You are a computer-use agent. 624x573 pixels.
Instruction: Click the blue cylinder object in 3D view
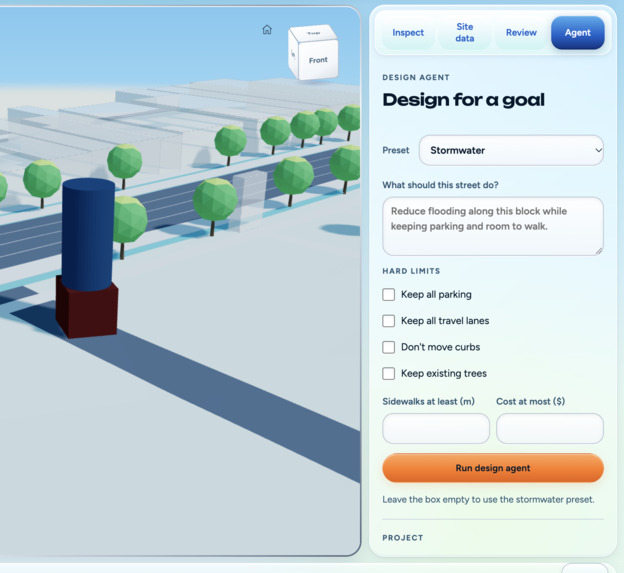(88, 233)
